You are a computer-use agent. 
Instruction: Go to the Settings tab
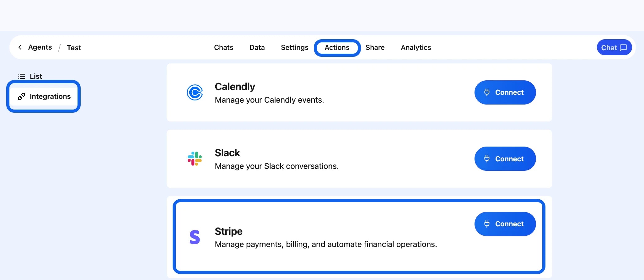click(x=294, y=47)
